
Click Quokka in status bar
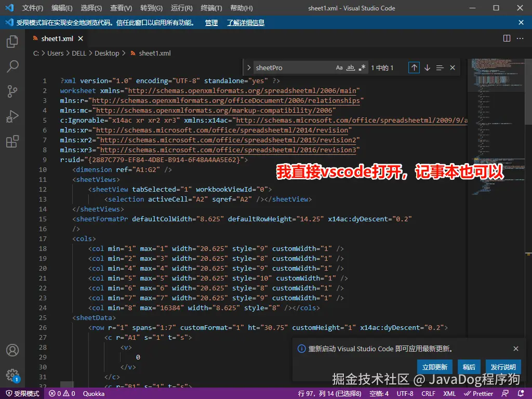tap(94, 394)
